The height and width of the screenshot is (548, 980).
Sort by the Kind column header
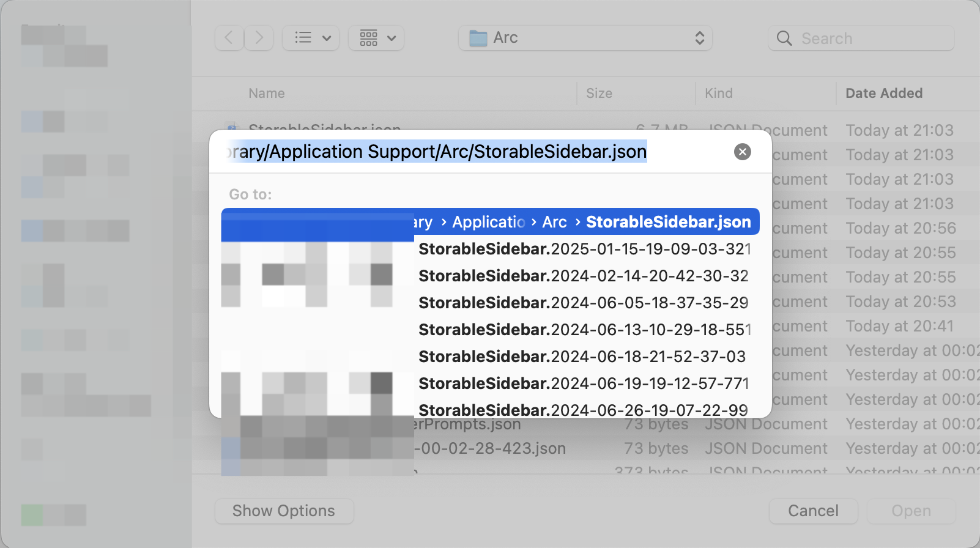719,93
